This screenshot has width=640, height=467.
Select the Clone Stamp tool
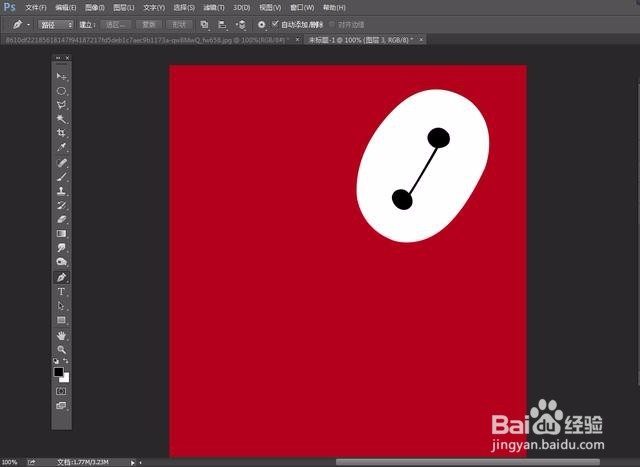pyautogui.click(x=62, y=191)
